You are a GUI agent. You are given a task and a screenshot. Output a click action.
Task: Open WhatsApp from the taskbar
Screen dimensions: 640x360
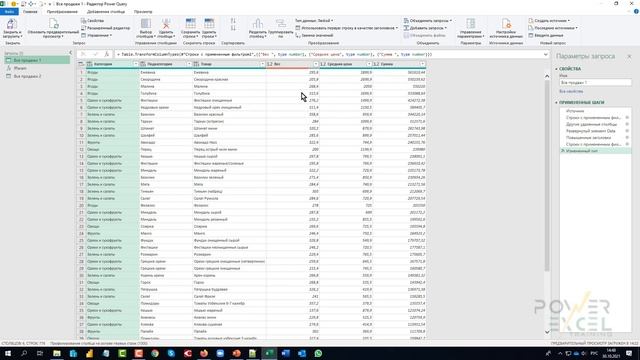tap(318, 353)
